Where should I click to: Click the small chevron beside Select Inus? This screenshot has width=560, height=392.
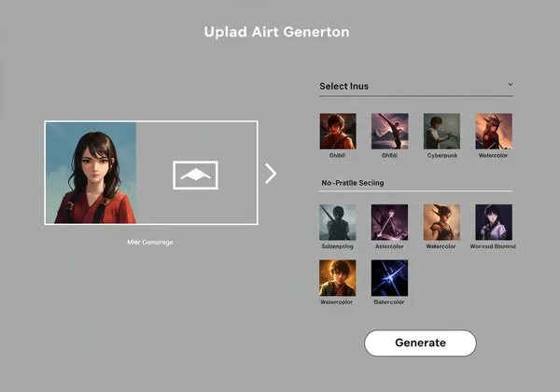click(511, 85)
